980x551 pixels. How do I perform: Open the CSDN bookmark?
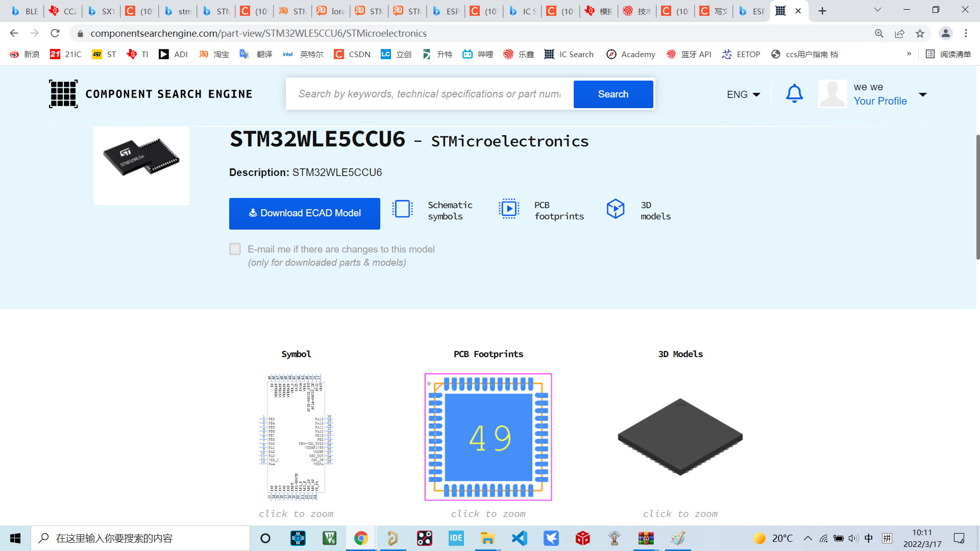pyautogui.click(x=352, y=54)
